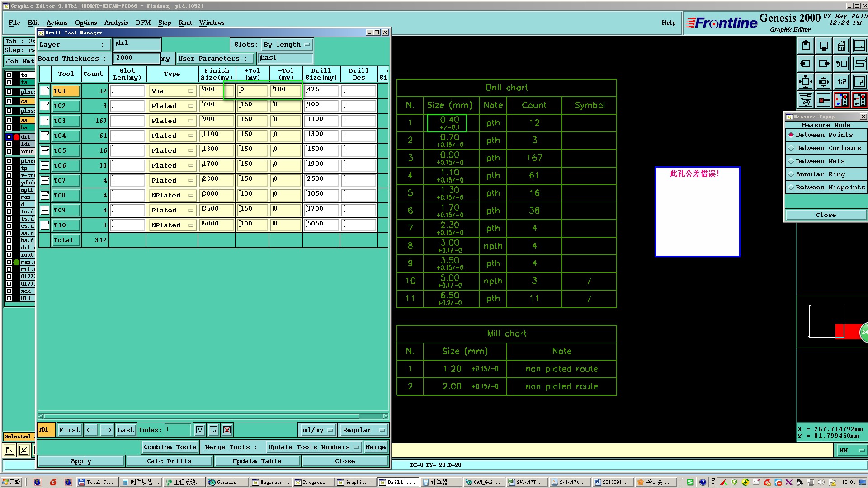Click the zoom-in arrows icon

[x=805, y=82]
